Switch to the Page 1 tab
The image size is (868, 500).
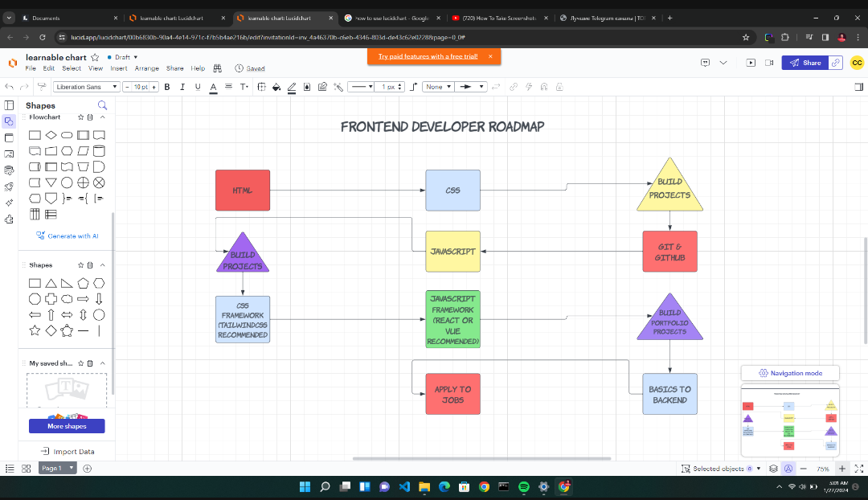[x=53, y=468]
